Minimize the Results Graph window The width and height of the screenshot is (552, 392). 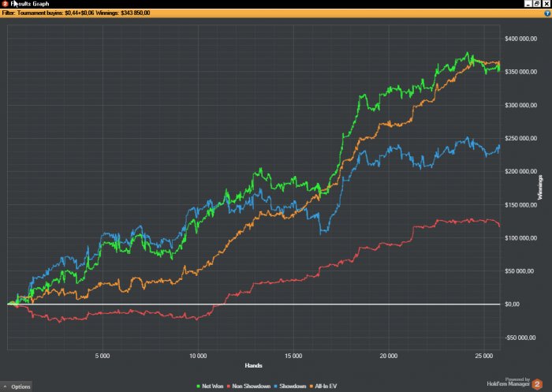528,4
